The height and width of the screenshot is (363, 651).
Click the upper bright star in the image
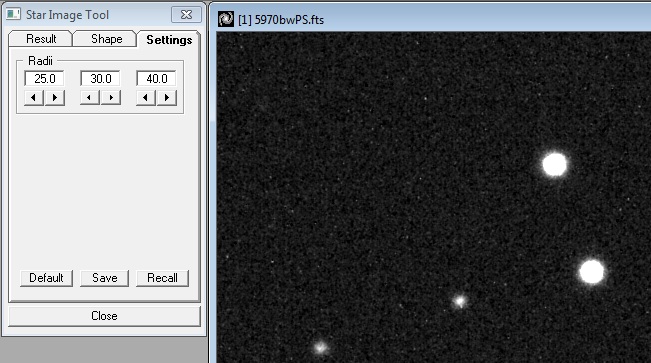(x=555, y=165)
